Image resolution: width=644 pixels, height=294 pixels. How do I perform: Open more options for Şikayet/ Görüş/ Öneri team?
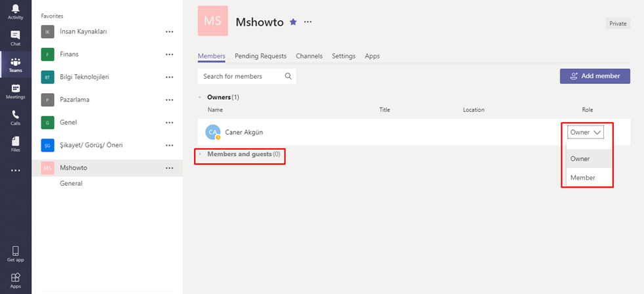[169, 145]
